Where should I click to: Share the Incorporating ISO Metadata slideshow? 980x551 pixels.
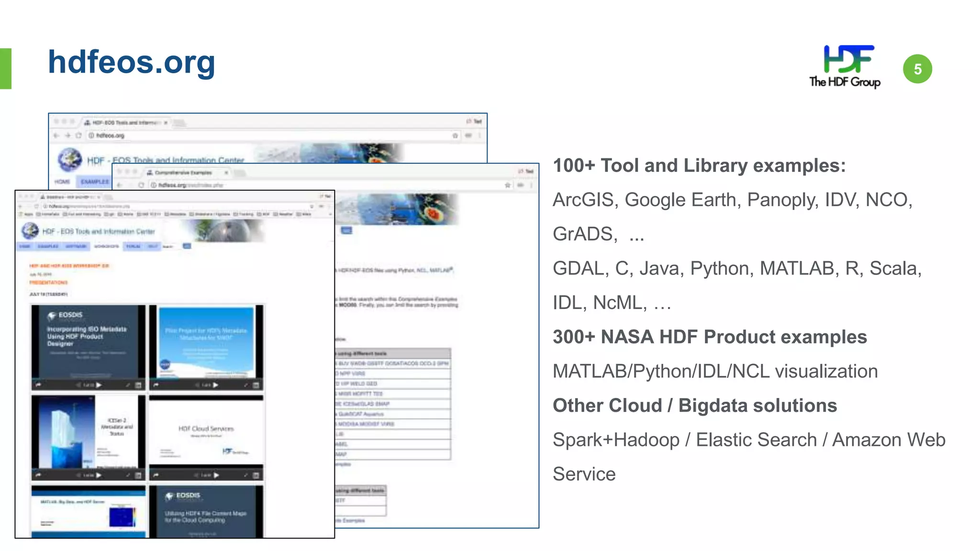point(38,385)
